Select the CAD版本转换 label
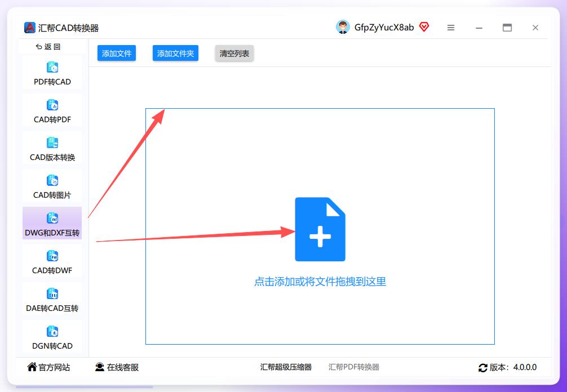The image size is (567, 392). (52, 158)
